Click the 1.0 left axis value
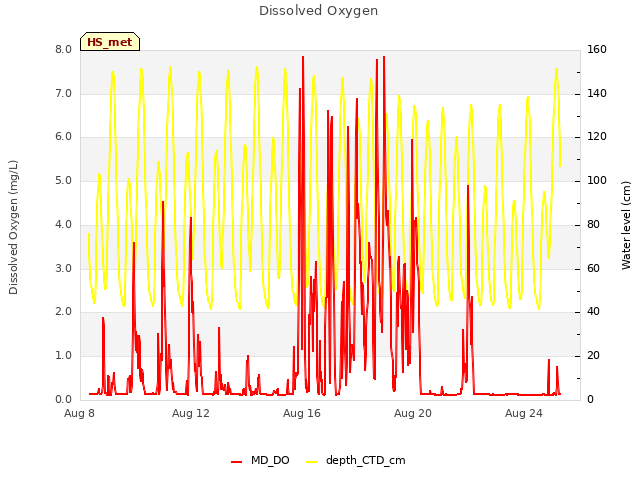 [x=64, y=356]
